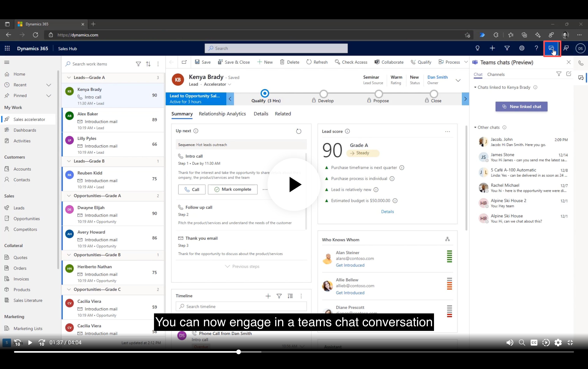Open advanced find filter icon in header
The height and width of the screenshot is (369, 588).
click(x=507, y=48)
